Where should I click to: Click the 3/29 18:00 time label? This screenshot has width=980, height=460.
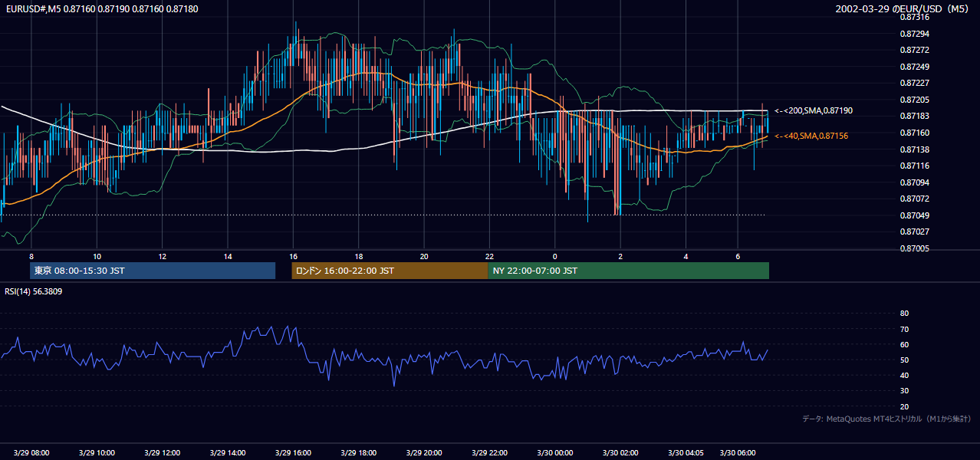359,453
